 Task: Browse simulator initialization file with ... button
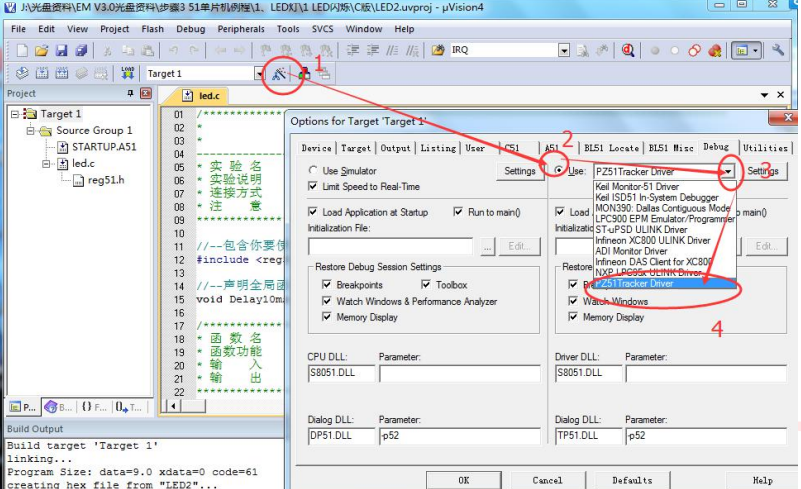tap(488, 246)
